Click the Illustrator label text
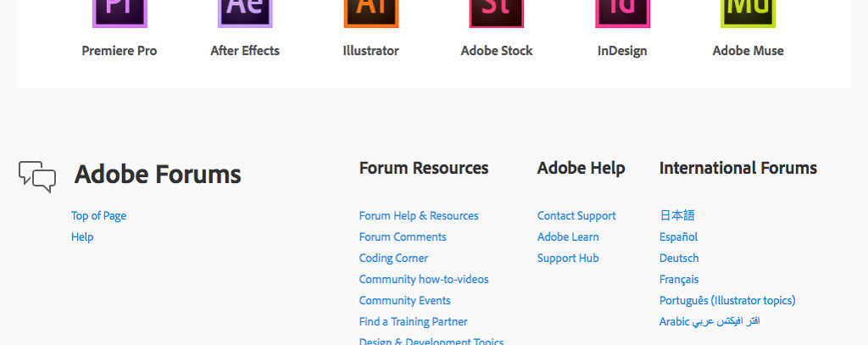The width and height of the screenshot is (868, 345). (371, 50)
